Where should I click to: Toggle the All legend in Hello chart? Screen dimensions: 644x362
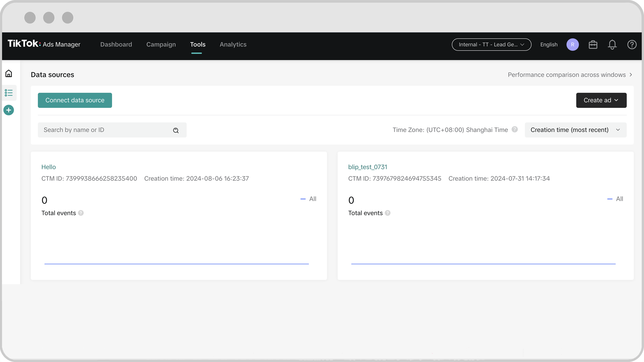308,199
